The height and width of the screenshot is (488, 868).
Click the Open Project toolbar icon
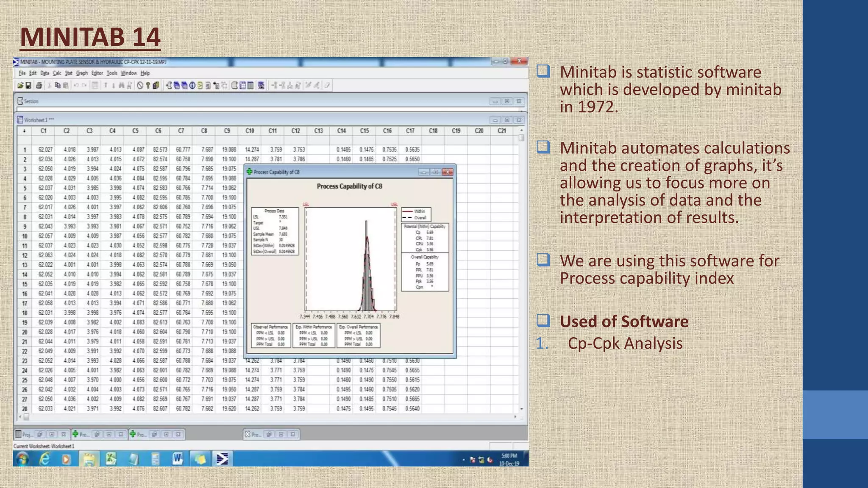[20, 86]
